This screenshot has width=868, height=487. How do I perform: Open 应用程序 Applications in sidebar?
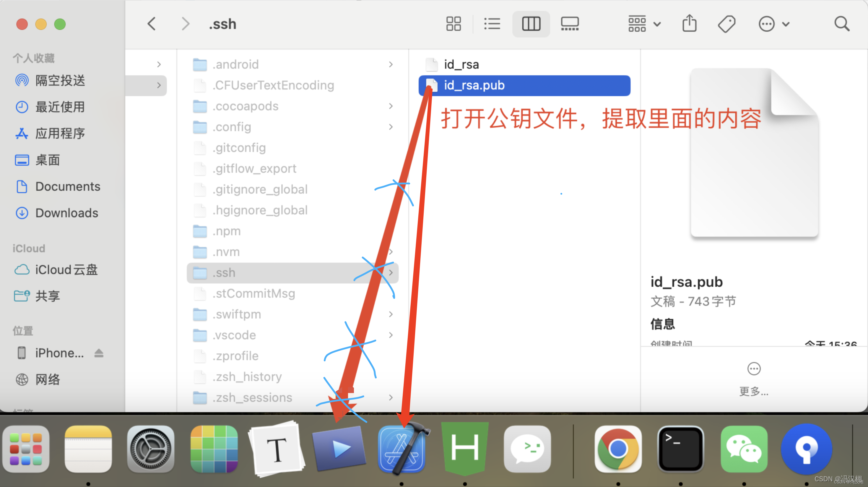51,134
